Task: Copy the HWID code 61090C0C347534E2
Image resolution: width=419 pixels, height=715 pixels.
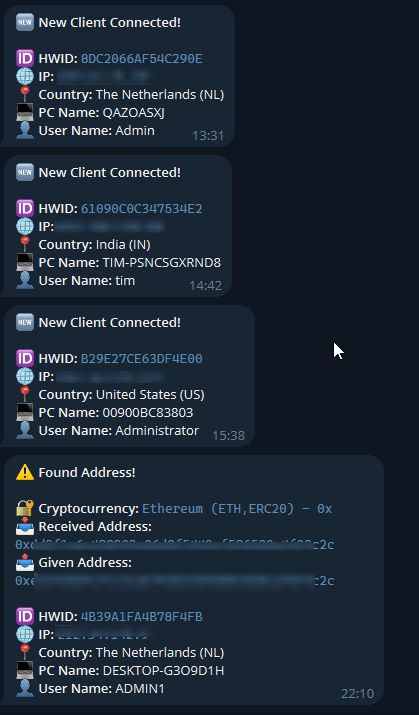Action: (141, 208)
